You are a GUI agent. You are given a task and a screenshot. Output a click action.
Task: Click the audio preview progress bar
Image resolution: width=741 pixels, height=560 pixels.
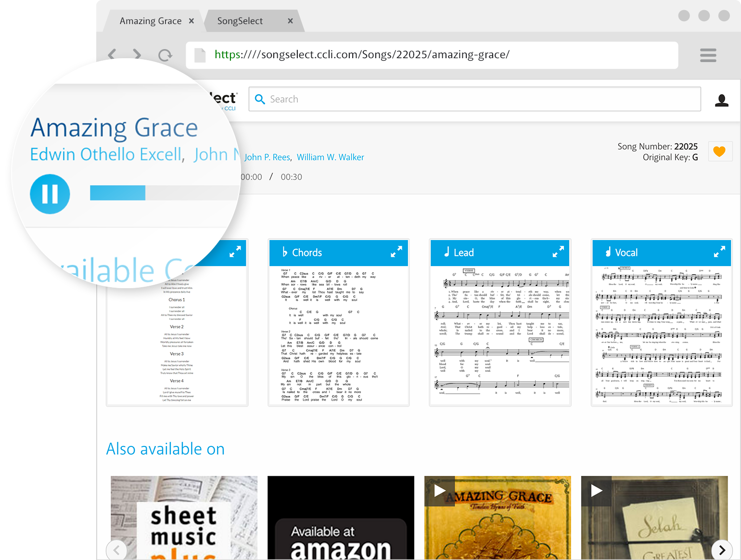pyautogui.click(x=164, y=193)
